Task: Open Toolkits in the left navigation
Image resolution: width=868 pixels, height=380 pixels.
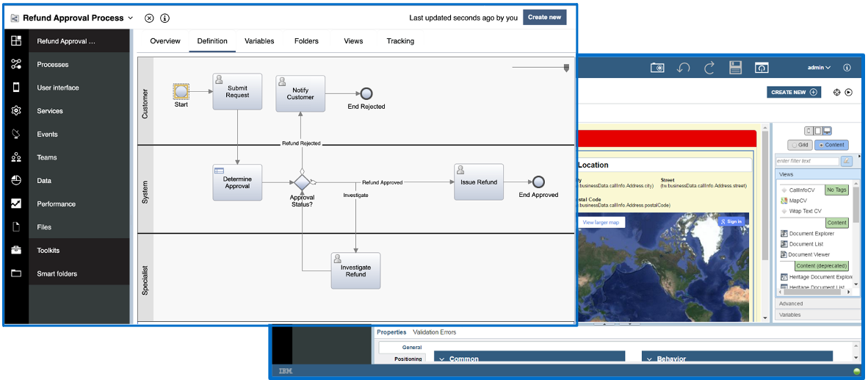Action: (x=79, y=251)
